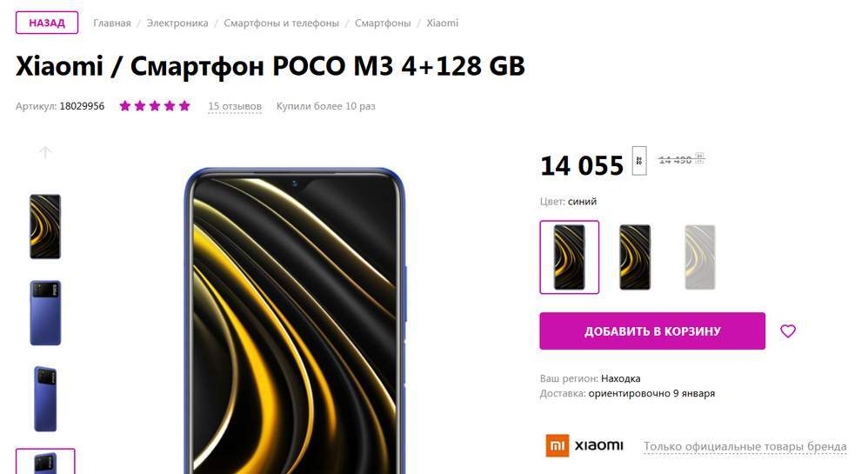Open the angled blue back-view thumbnail
868x474 pixels.
[45, 398]
